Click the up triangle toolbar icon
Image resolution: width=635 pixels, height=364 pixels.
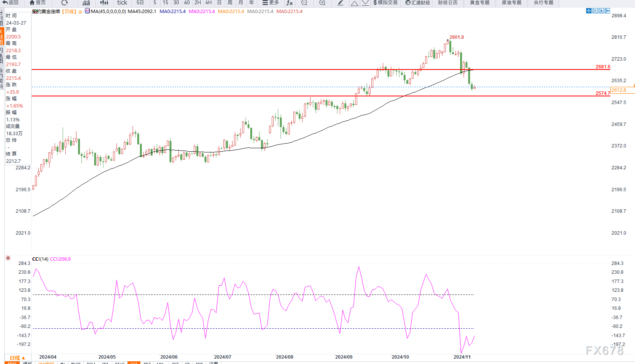click(354, 3)
